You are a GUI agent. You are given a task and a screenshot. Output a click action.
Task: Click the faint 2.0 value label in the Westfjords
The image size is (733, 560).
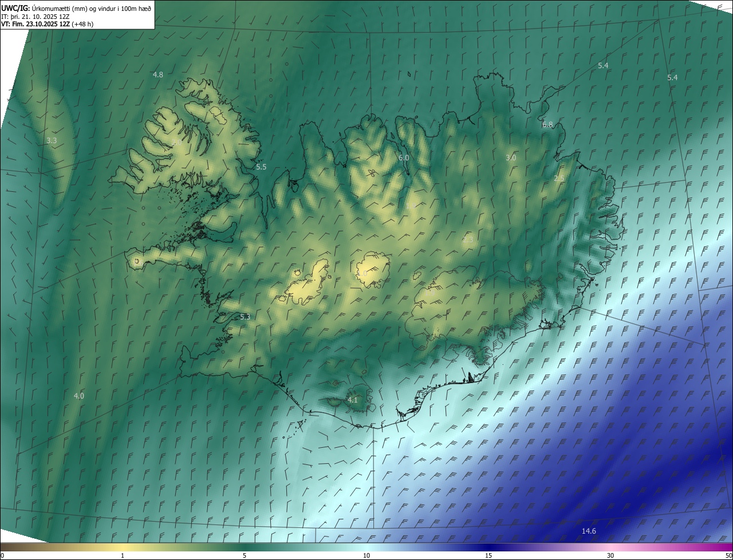pos(177,143)
